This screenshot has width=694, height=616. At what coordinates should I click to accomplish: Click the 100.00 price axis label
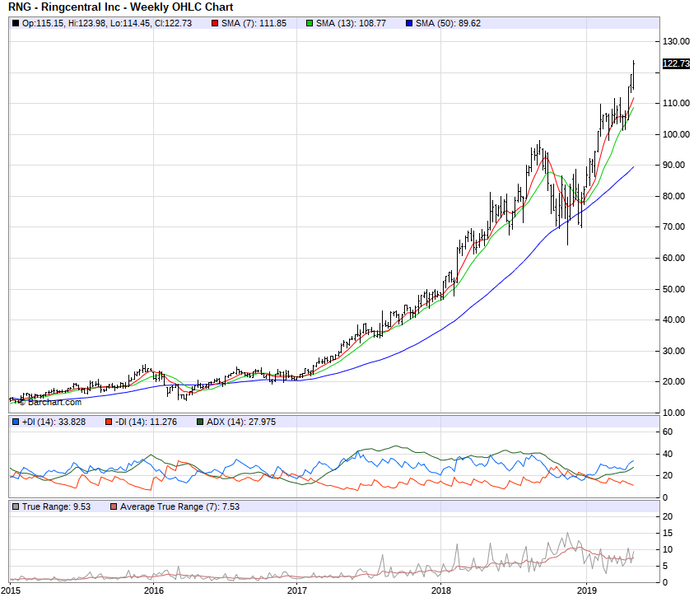pyautogui.click(x=676, y=134)
